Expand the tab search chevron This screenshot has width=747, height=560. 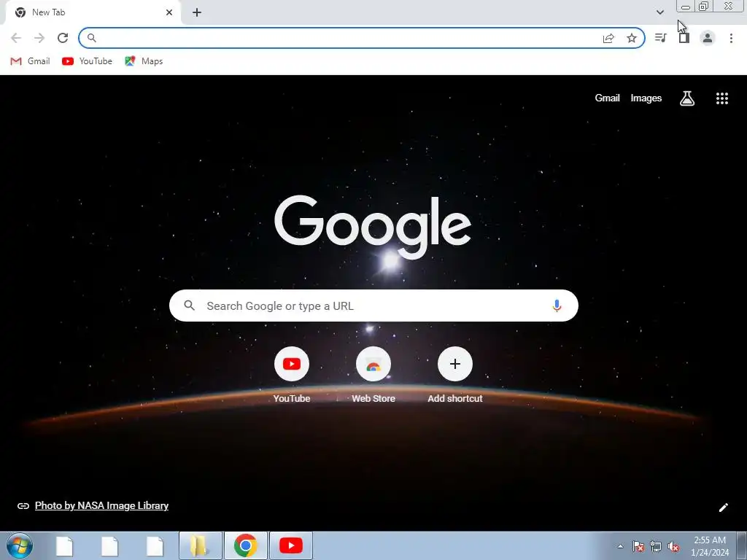659,12
